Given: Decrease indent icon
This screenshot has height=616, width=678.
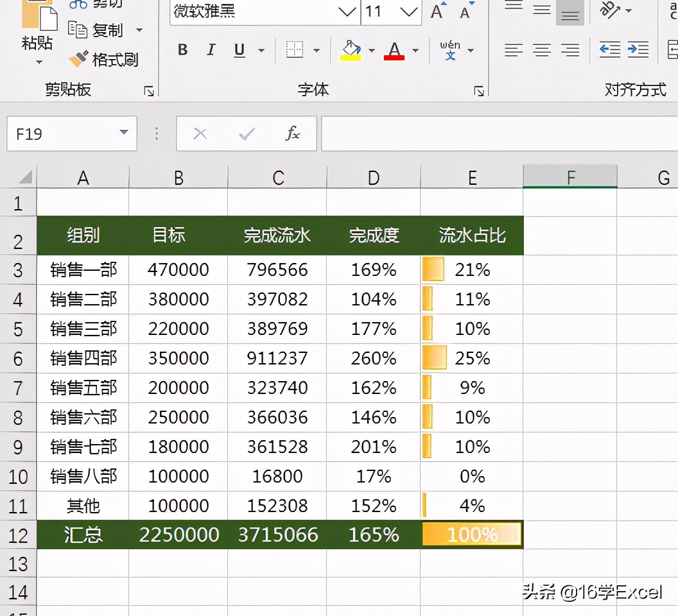Looking at the screenshot, I should [610, 49].
